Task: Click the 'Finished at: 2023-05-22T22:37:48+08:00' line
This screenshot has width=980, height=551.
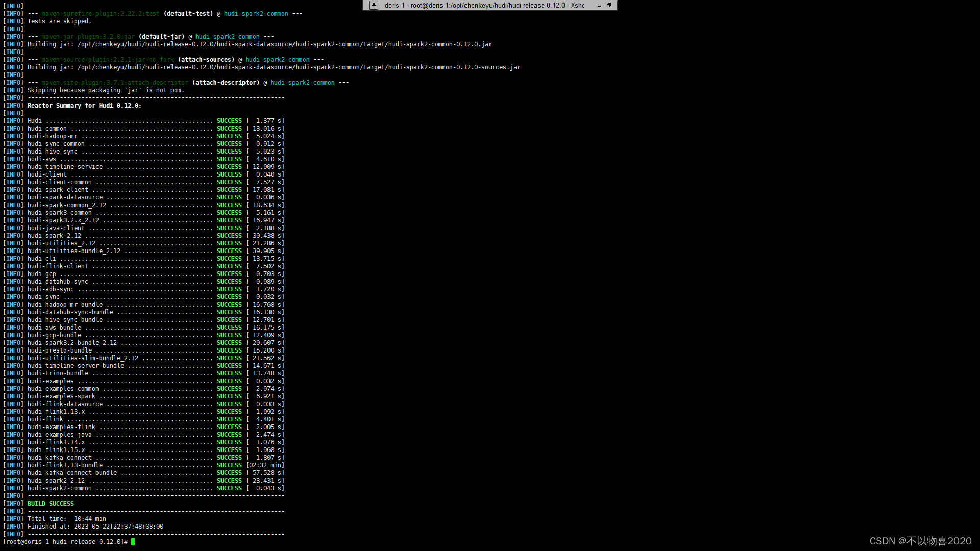Action: click(x=95, y=527)
